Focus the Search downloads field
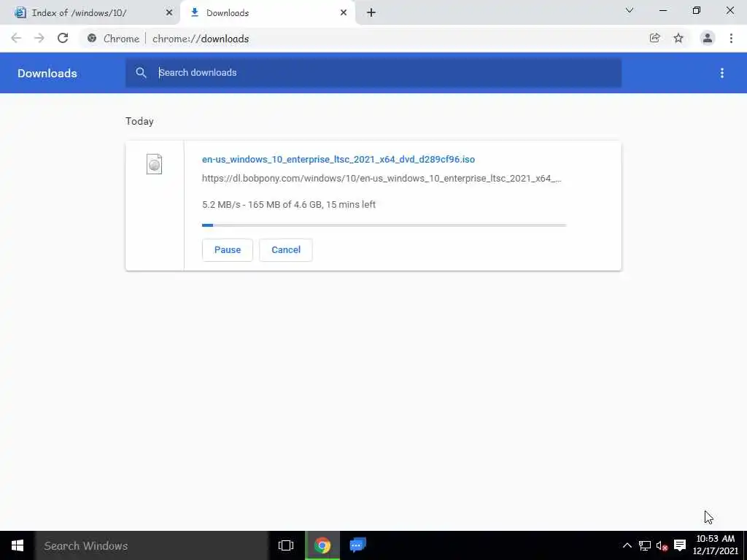 (373, 72)
